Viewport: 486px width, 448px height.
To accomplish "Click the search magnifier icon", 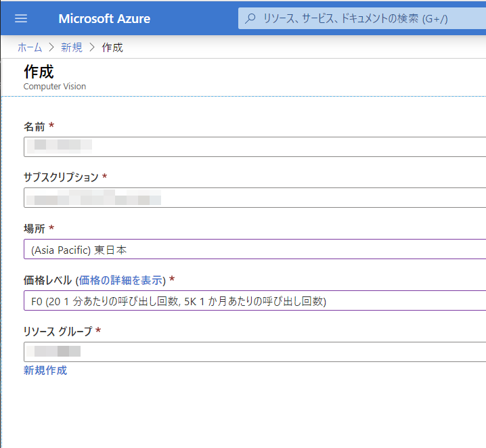I will coord(250,19).
